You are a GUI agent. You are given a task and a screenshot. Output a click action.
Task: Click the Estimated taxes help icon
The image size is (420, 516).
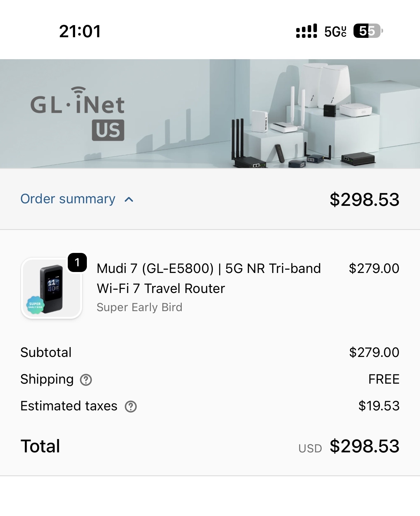pyautogui.click(x=130, y=407)
